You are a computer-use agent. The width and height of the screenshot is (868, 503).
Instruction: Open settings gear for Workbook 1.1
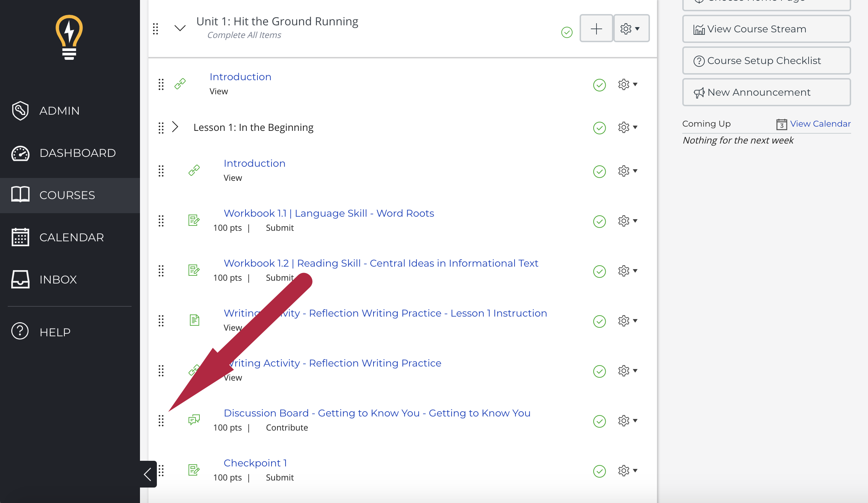pyautogui.click(x=628, y=221)
